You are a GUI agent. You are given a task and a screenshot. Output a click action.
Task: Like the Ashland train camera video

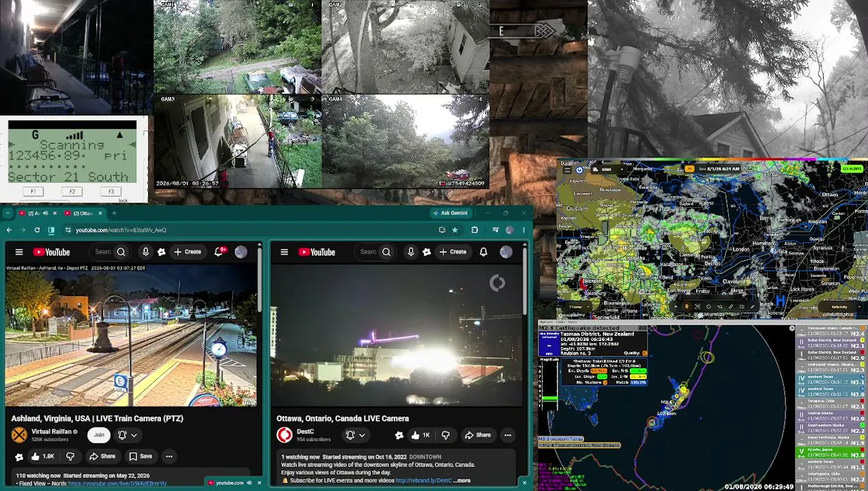tap(42, 456)
